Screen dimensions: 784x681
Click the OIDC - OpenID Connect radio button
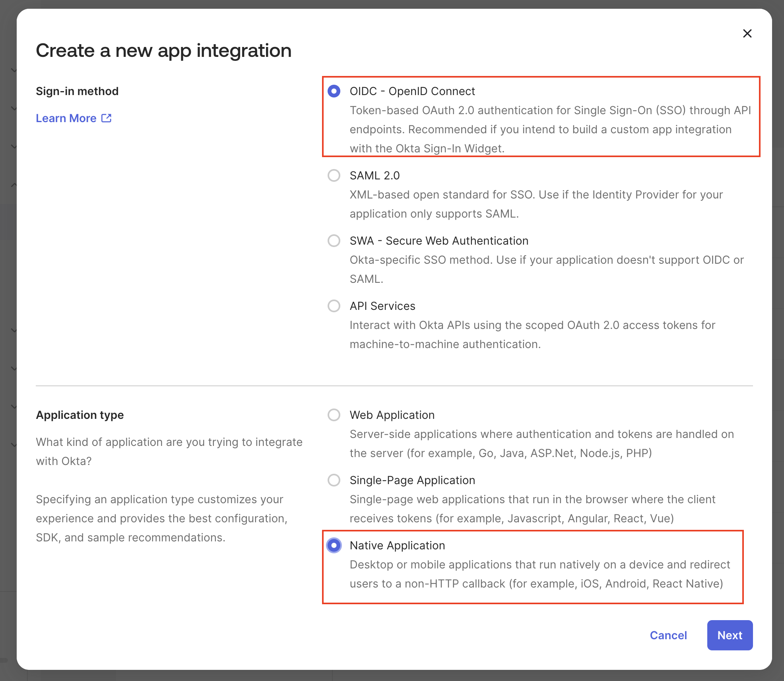coord(334,91)
